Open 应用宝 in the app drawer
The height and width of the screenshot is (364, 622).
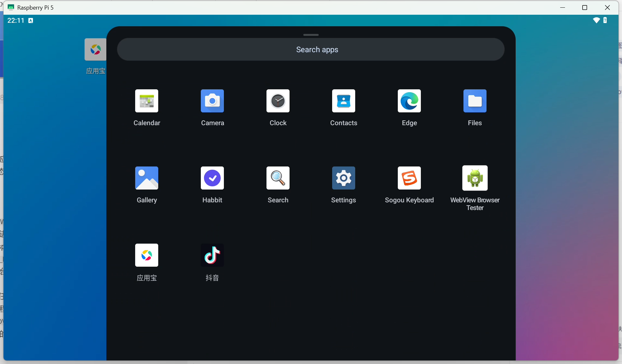pos(147,255)
